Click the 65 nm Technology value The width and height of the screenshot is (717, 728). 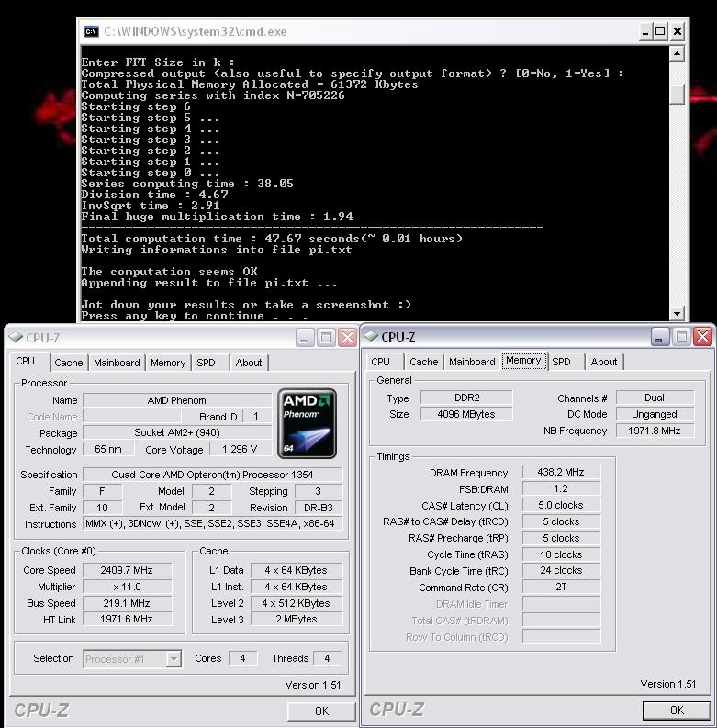[108, 449]
